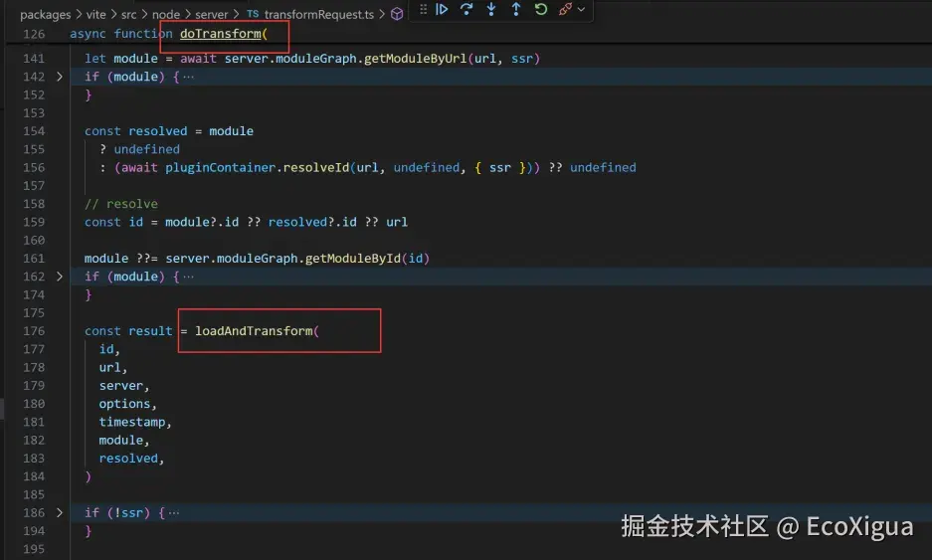
Task: Click line number 195 in the gutter
Action: [x=34, y=549]
